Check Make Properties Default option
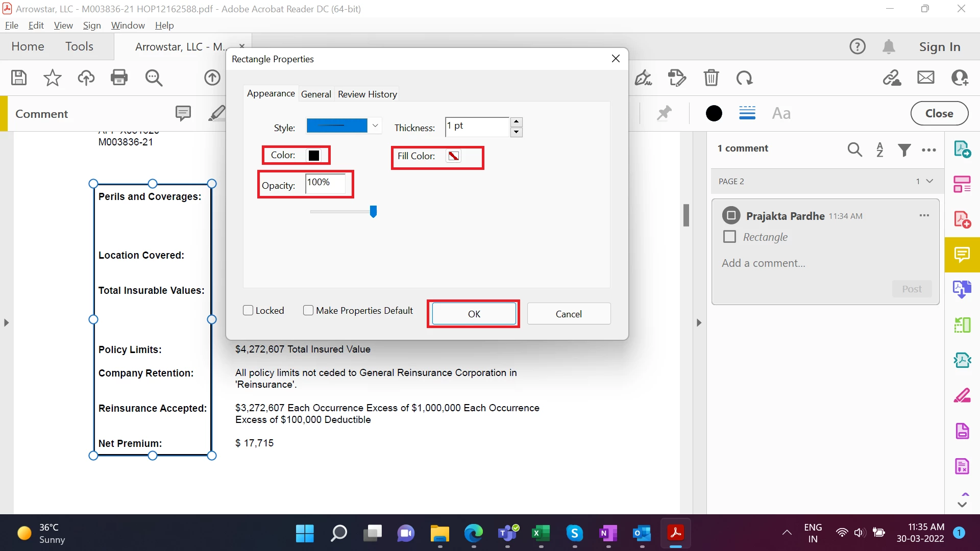This screenshot has width=980, height=551. (308, 310)
